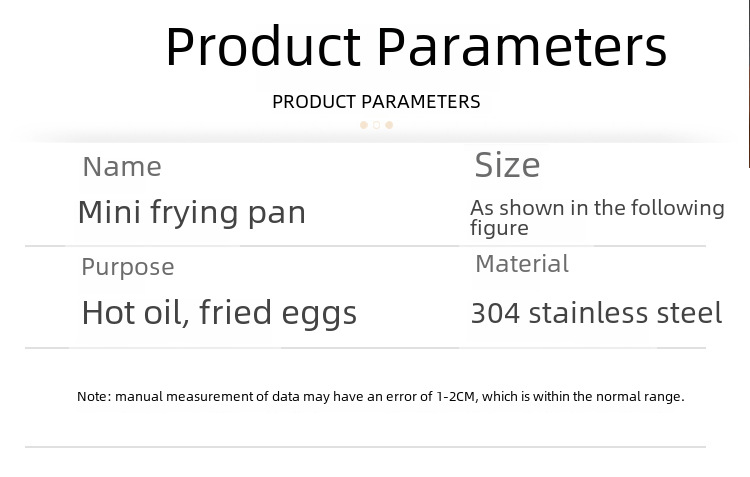The image size is (750, 477).
Task: Click the word "figure" under Size
Action: [499, 228]
